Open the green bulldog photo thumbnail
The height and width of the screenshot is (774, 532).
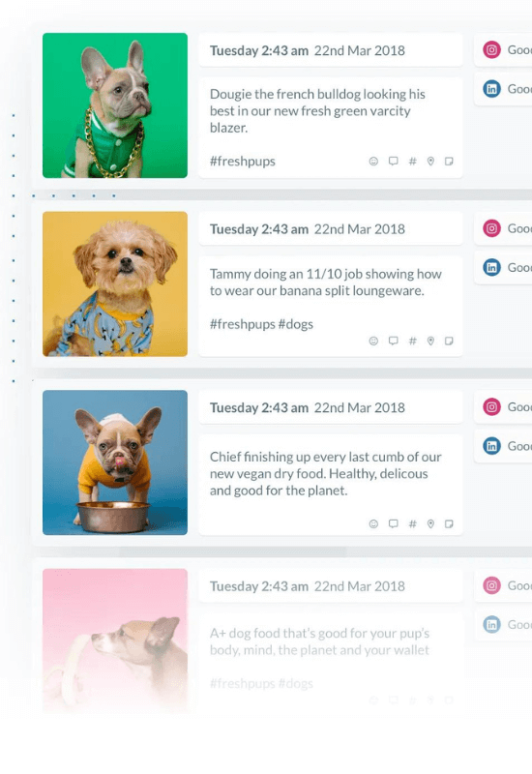pyautogui.click(x=115, y=105)
